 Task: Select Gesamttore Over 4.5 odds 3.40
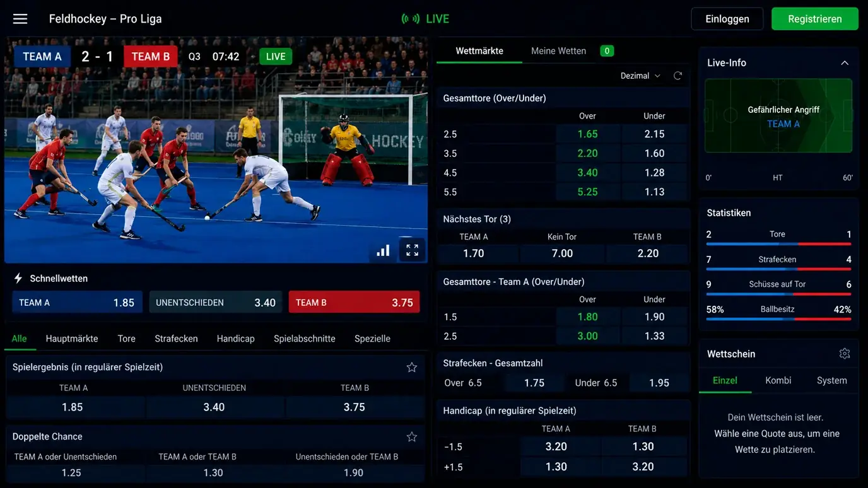click(x=588, y=173)
